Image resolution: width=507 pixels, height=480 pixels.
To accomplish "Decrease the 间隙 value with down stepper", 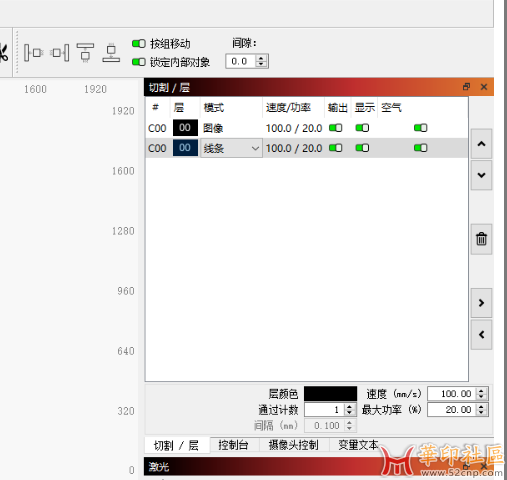I will coord(261,64).
